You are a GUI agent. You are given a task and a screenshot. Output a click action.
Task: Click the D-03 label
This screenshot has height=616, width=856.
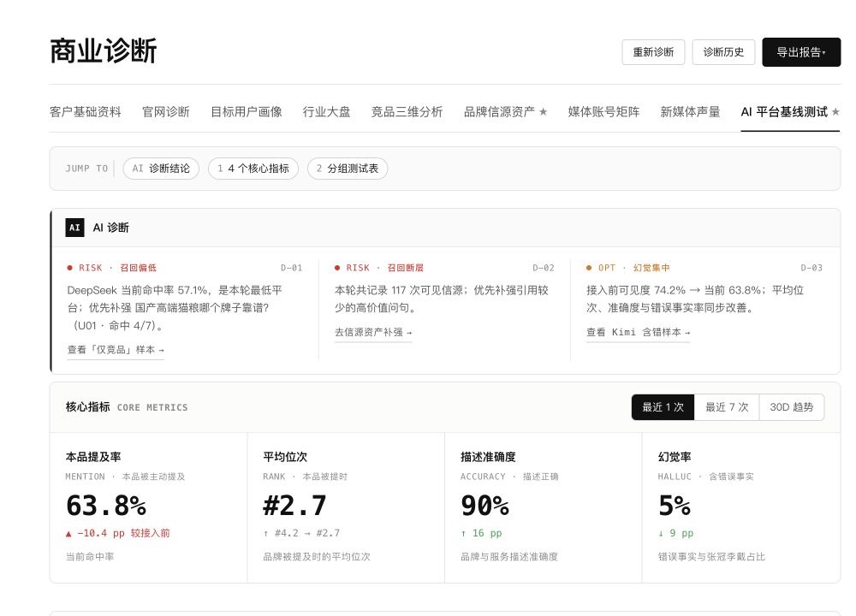811,268
